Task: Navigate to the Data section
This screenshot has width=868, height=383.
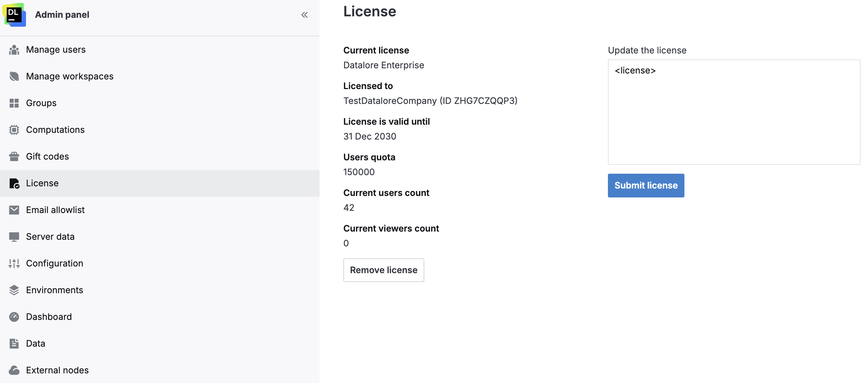Action: point(35,343)
